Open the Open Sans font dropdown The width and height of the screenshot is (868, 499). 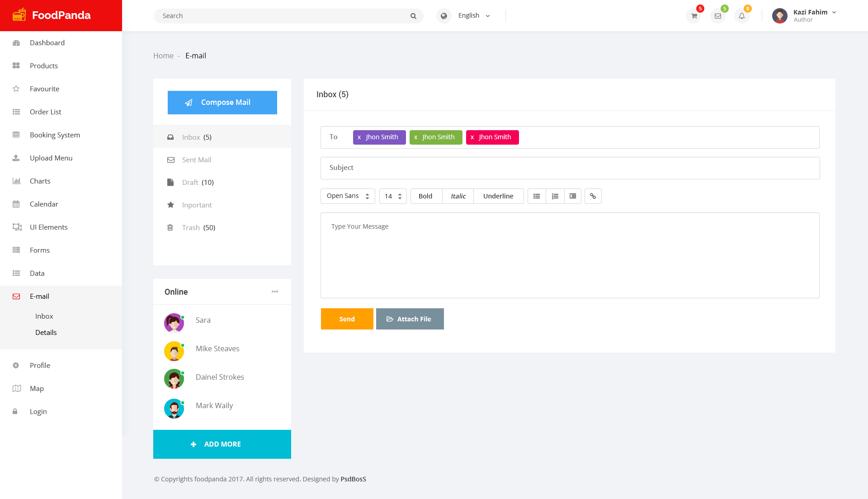[x=347, y=196]
